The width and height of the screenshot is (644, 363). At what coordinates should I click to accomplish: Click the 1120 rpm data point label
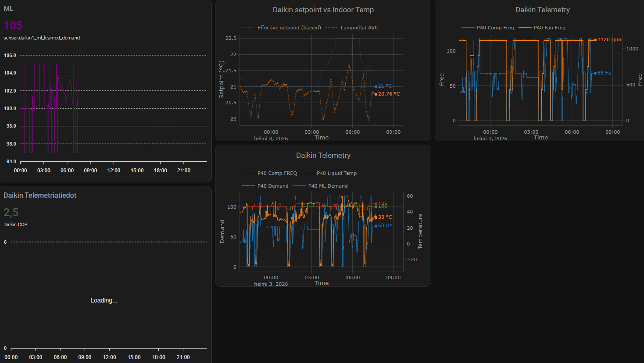(x=609, y=39)
